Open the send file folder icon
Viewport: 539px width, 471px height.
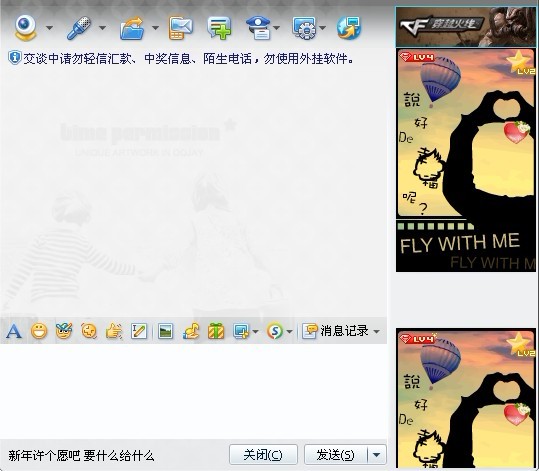point(132,28)
